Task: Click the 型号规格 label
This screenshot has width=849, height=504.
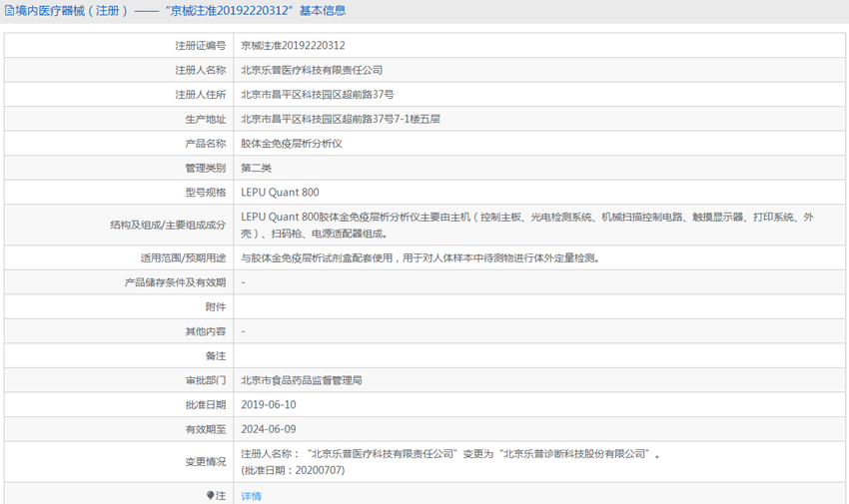Action: click(205, 193)
